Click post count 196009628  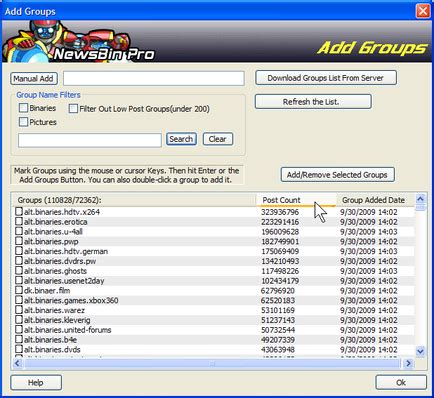[x=280, y=232]
